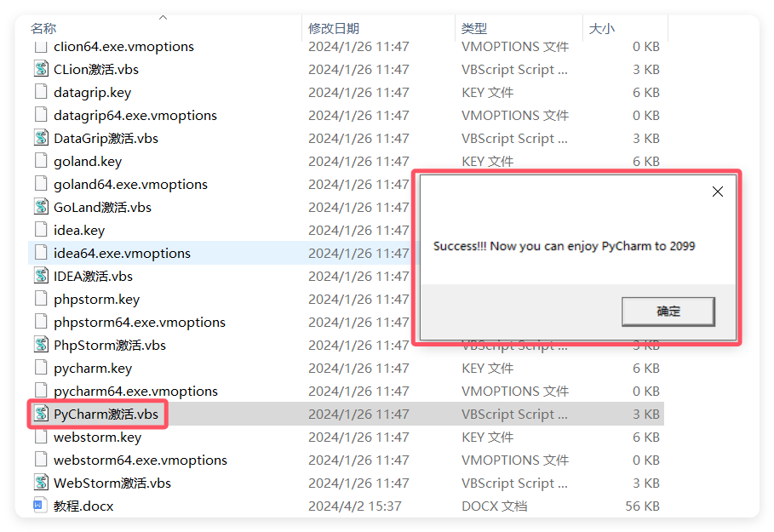This screenshot has width=774, height=532.
Task: Click the DataGrip激活.vbs script icon
Action: click(42, 138)
